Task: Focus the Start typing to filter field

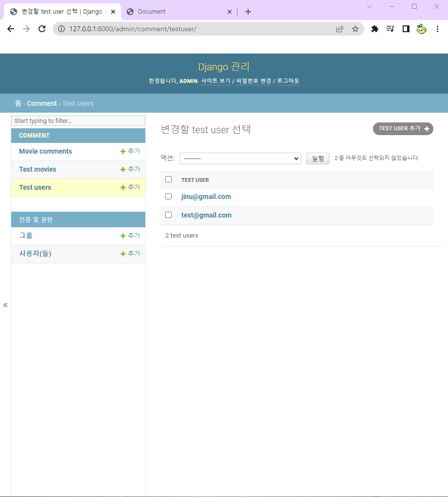Action: (x=78, y=121)
